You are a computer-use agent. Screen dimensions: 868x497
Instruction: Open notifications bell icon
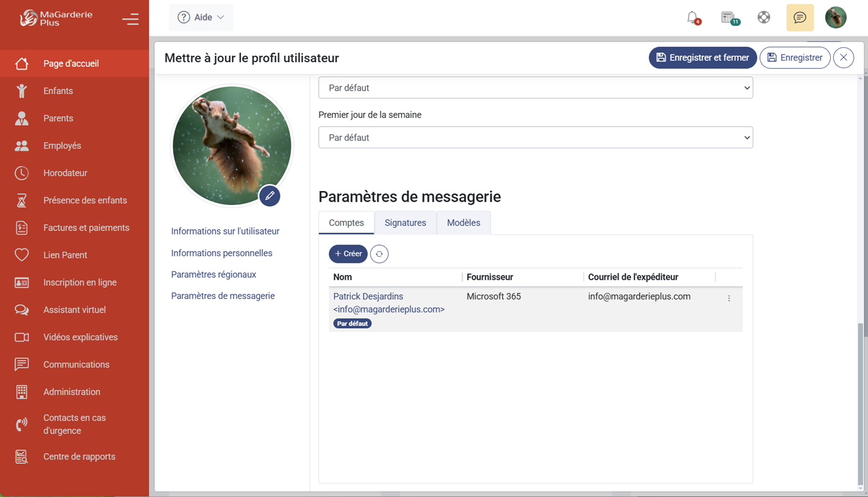(x=693, y=17)
